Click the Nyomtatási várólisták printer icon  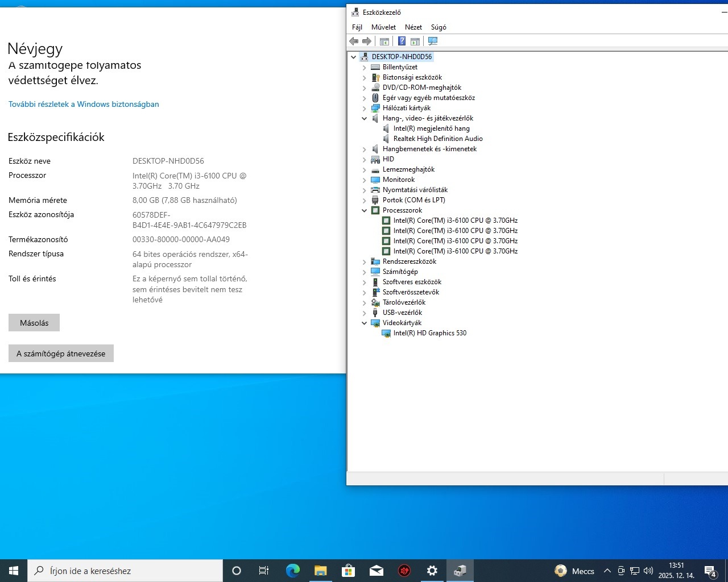click(375, 190)
